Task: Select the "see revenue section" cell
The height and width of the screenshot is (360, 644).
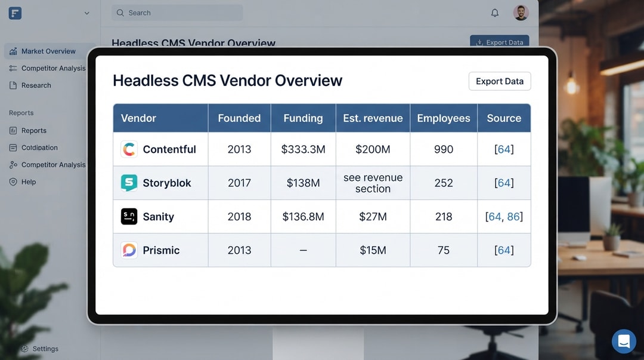Action: (x=373, y=183)
